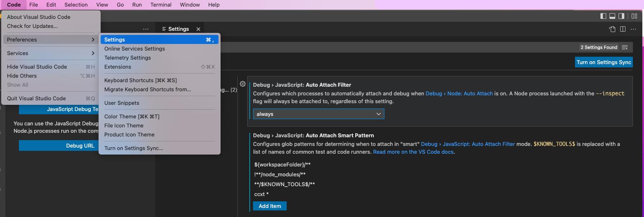Expand the Preferences submenu arrow

pos(93,39)
